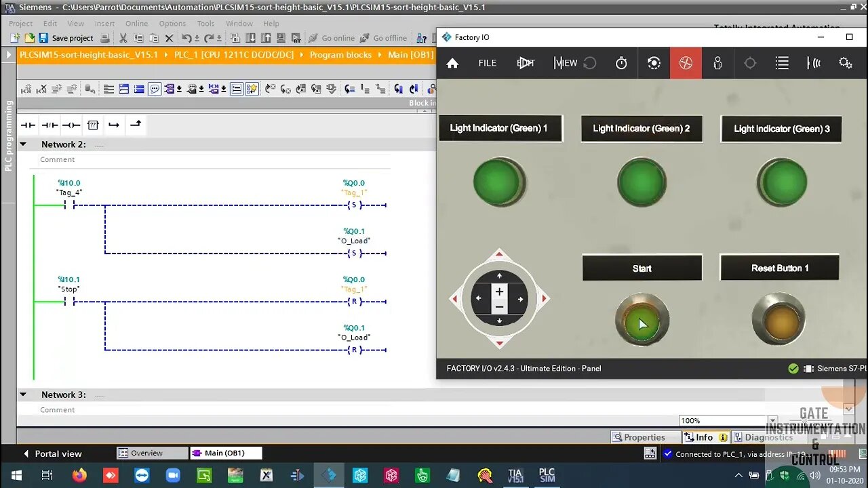Screen dimensions: 868x488
Task: Click the Network 2 Comment field
Action: (x=214, y=160)
